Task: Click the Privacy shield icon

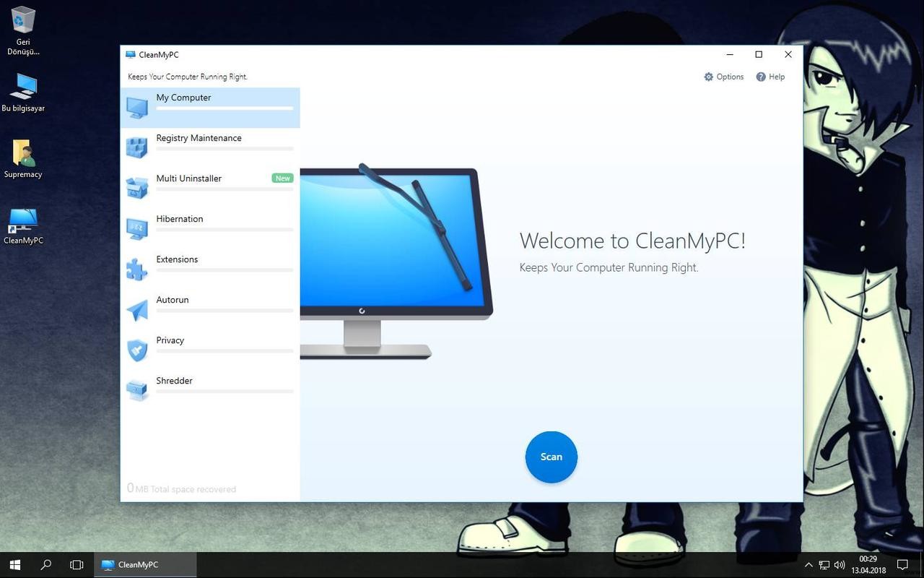Action: click(x=137, y=350)
